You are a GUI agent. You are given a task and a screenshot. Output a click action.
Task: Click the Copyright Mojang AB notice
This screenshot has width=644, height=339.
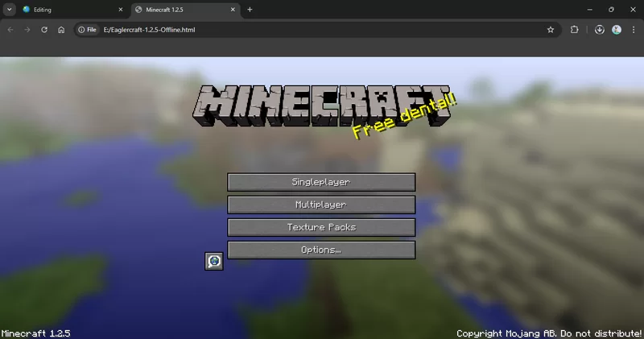(x=550, y=333)
